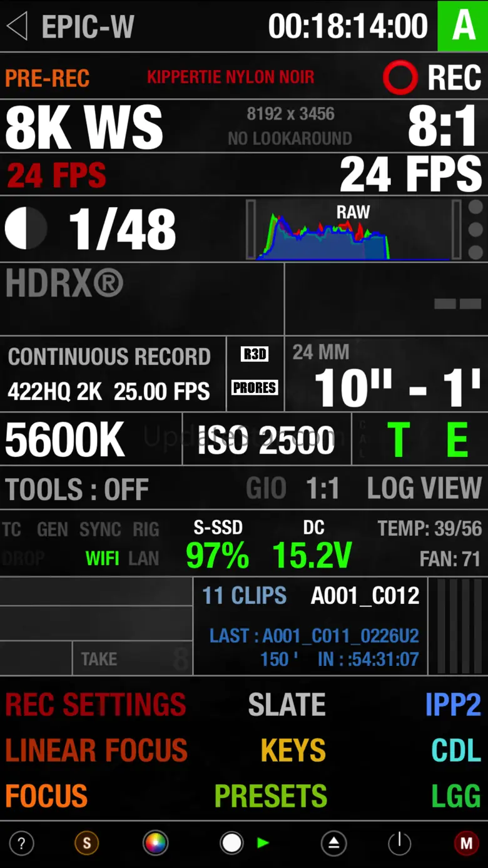Tap the TEMP: 39/56 readout
The image size is (488, 868).
[x=430, y=529]
